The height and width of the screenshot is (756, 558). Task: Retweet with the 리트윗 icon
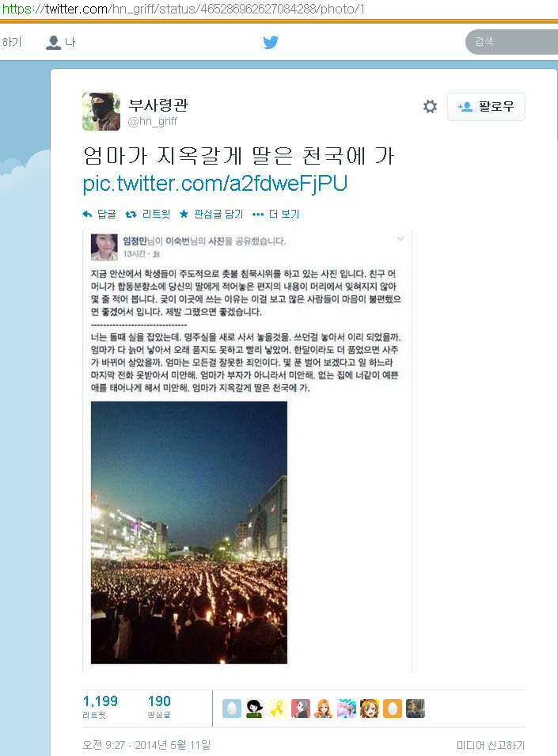point(147,214)
